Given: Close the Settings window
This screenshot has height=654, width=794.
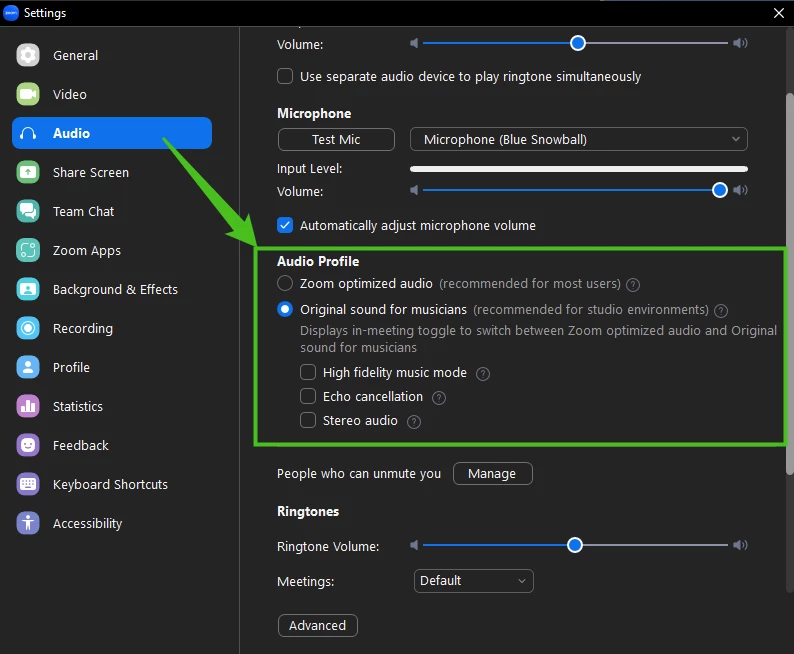Looking at the screenshot, I should point(779,13).
